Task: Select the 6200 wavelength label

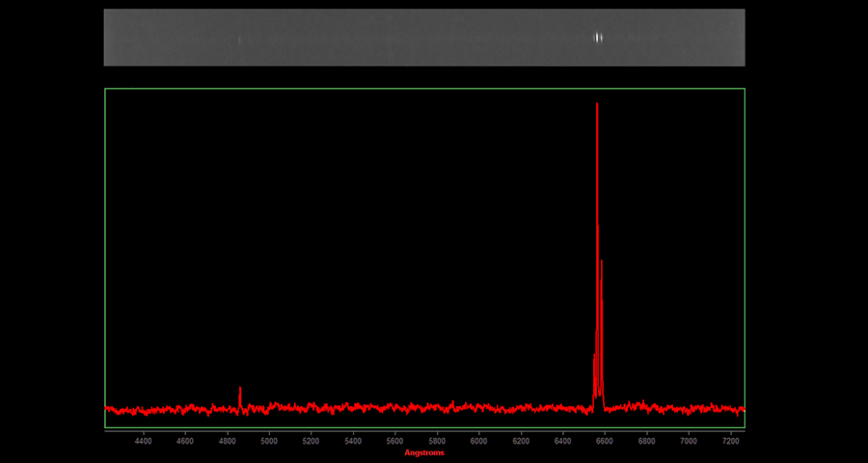Action: (521, 441)
